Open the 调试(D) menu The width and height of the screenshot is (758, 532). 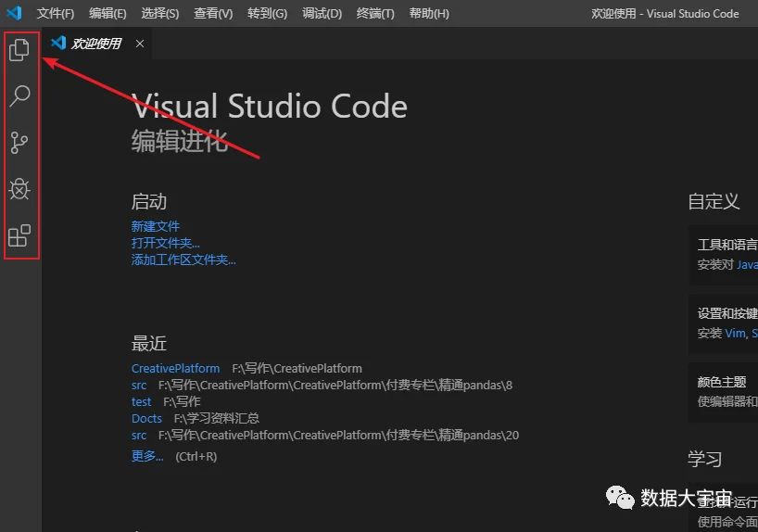322,14
